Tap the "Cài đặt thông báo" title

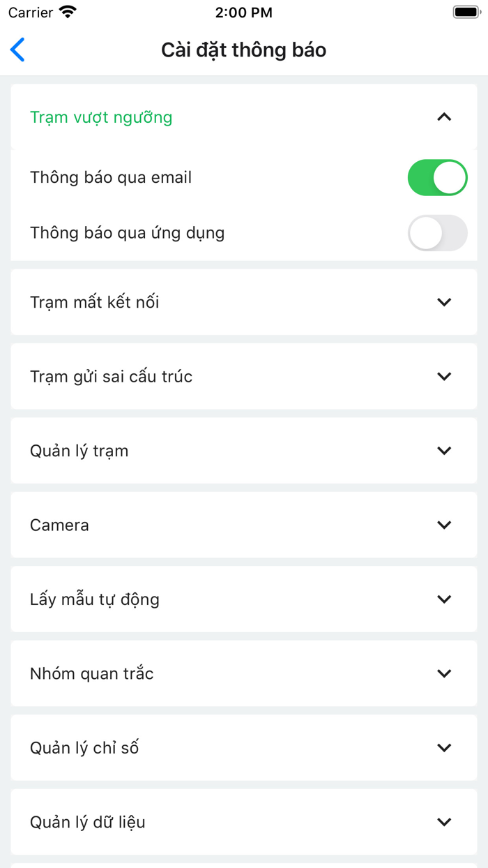(244, 50)
